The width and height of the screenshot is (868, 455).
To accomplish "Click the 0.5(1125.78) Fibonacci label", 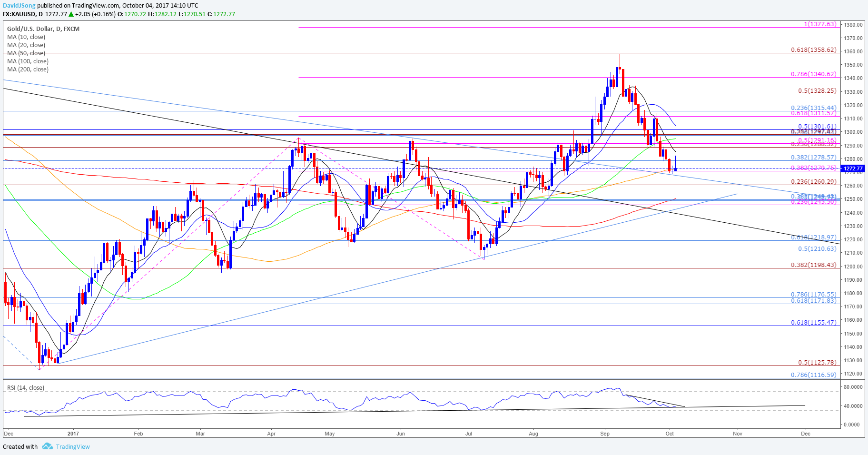I will (x=817, y=362).
